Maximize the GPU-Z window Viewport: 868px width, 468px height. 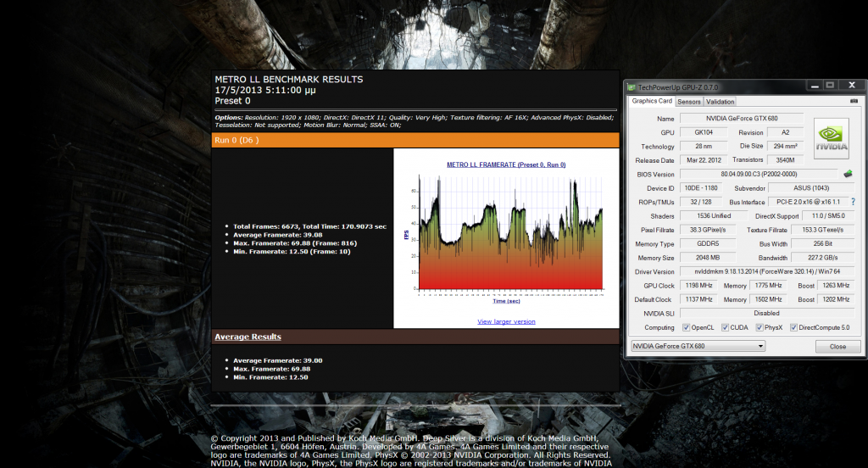click(830, 86)
